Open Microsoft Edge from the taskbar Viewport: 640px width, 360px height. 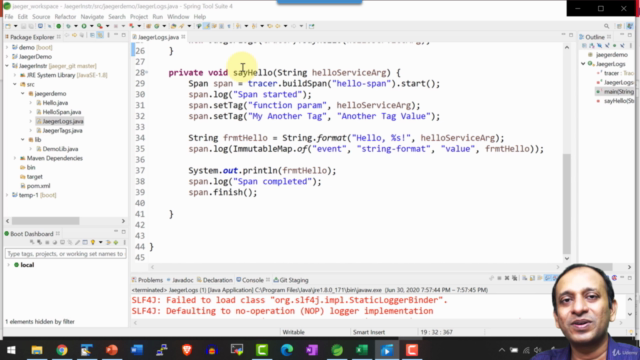(x=287, y=350)
